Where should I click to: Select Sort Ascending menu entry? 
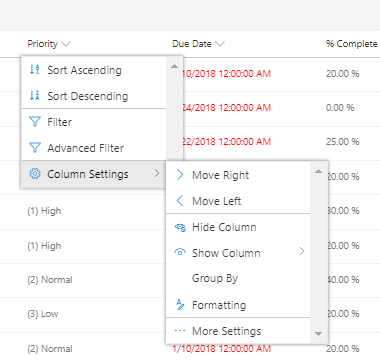pyautogui.click(x=94, y=70)
